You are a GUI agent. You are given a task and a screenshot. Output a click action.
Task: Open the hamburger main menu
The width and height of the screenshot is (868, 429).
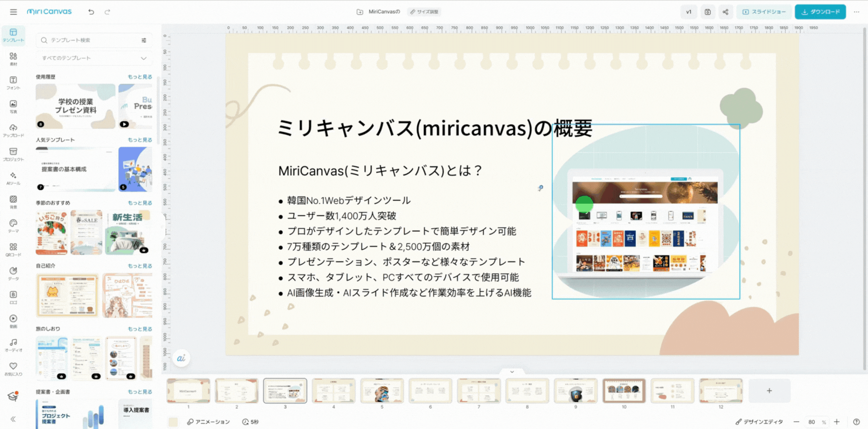coord(13,12)
